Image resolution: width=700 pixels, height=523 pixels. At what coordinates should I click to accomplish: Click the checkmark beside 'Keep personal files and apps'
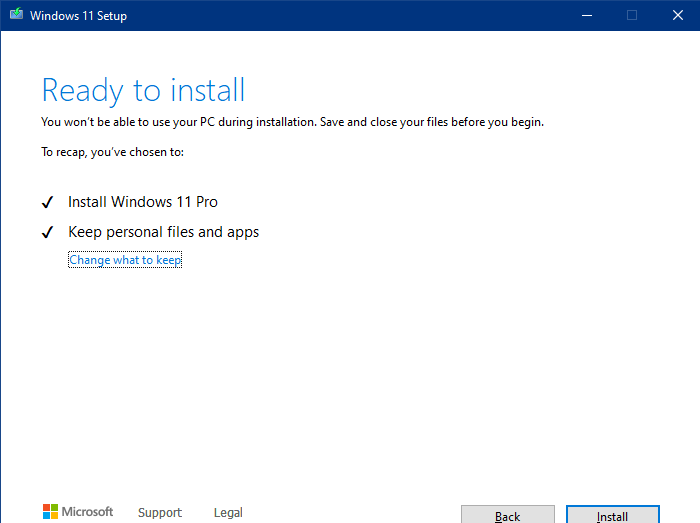coord(47,232)
